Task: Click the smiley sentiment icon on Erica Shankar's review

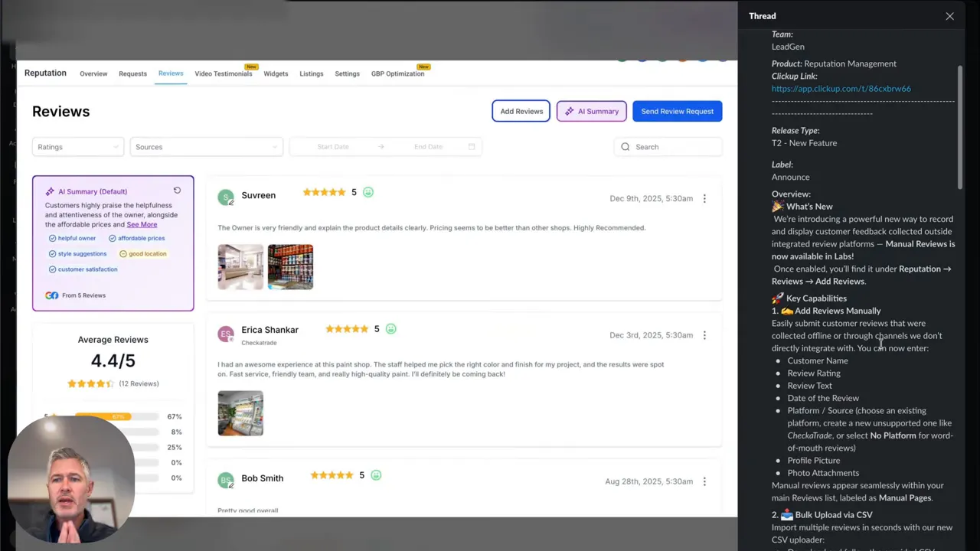Action: tap(391, 329)
